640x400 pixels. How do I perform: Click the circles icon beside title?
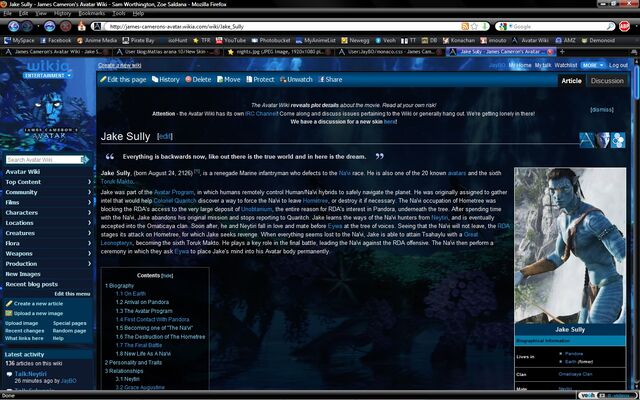tap(618, 140)
